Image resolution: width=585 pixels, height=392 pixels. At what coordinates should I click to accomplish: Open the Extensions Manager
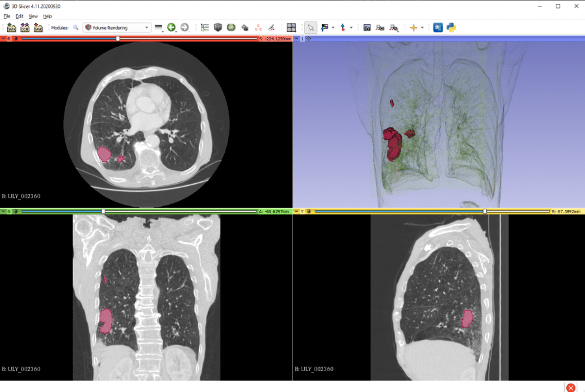(437, 27)
